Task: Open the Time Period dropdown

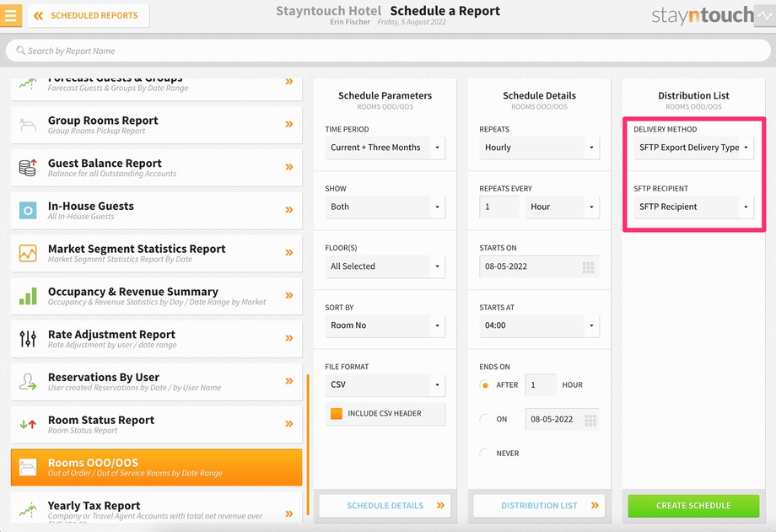Action: click(x=385, y=148)
